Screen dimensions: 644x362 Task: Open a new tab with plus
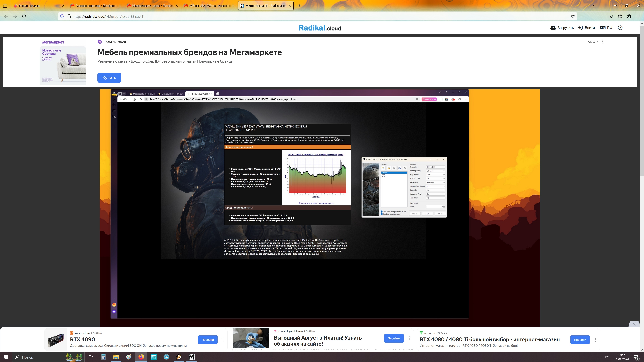pyautogui.click(x=299, y=6)
